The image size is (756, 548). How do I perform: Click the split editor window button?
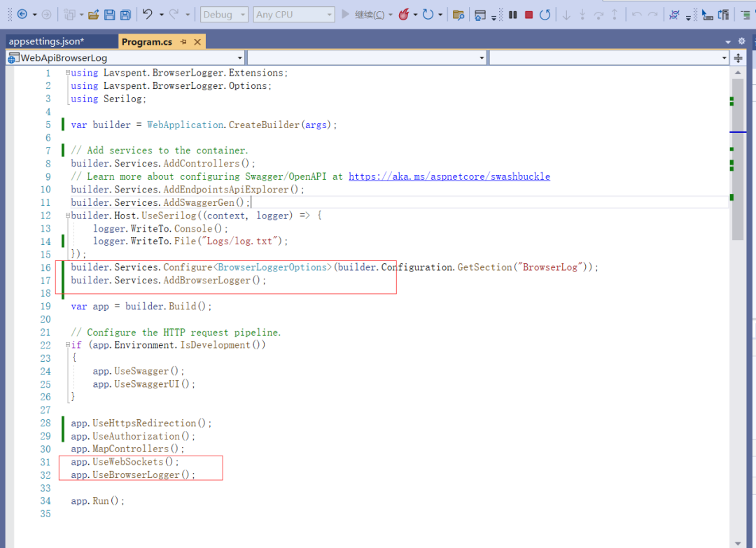[738, 58]
